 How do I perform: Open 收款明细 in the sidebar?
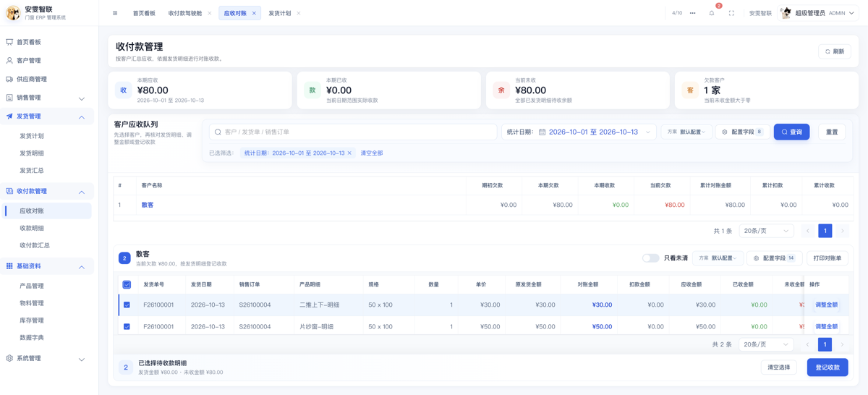coord(32,228)
